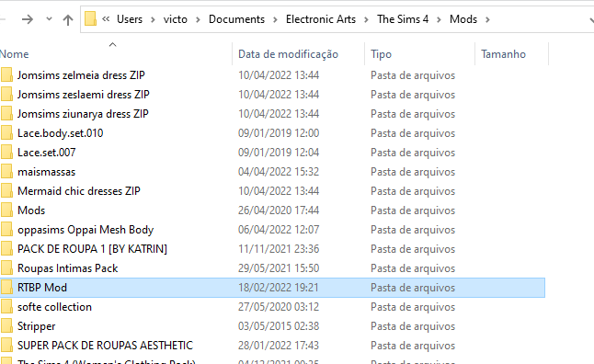Click file name Jomsims zelmeia dress ZIP
This screenshot has height=364, width=594.
click(81, 75)
